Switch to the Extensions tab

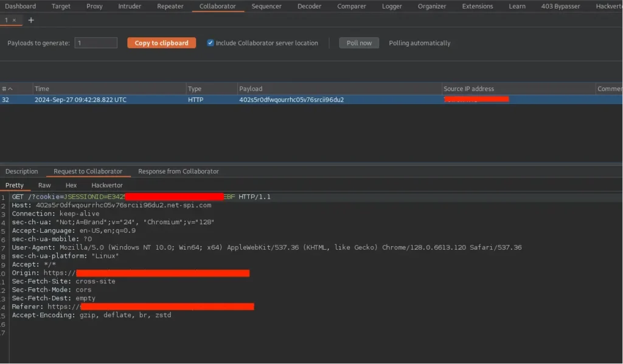coord(477,6)
